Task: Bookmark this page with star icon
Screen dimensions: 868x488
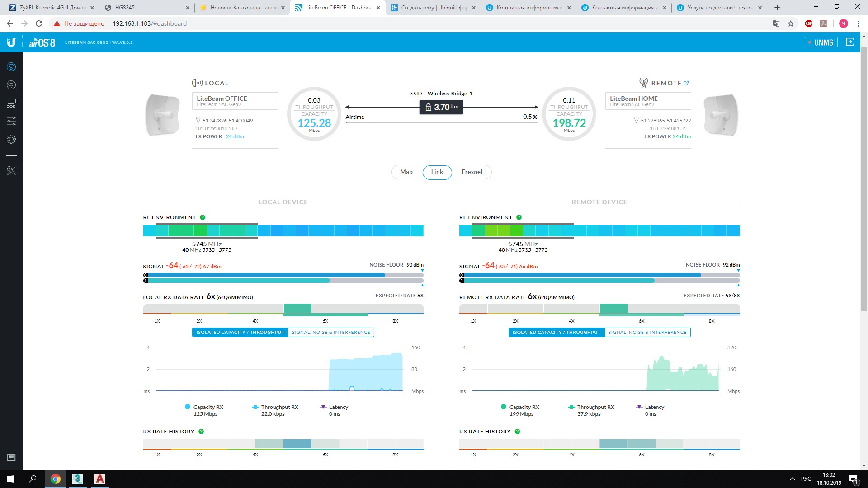Action: point(791,23)
